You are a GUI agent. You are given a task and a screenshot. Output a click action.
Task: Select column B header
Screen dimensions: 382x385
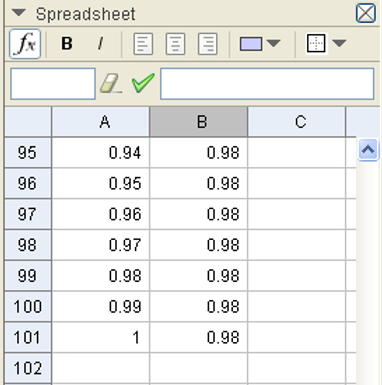tap(199, 122)
